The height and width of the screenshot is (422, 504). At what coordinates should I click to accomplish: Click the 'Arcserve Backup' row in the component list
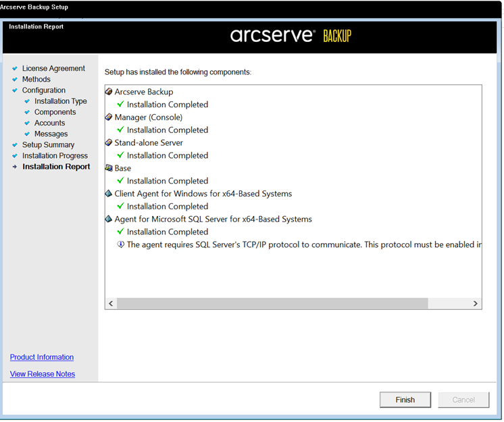pyautogui.click(x=144, y=92)
